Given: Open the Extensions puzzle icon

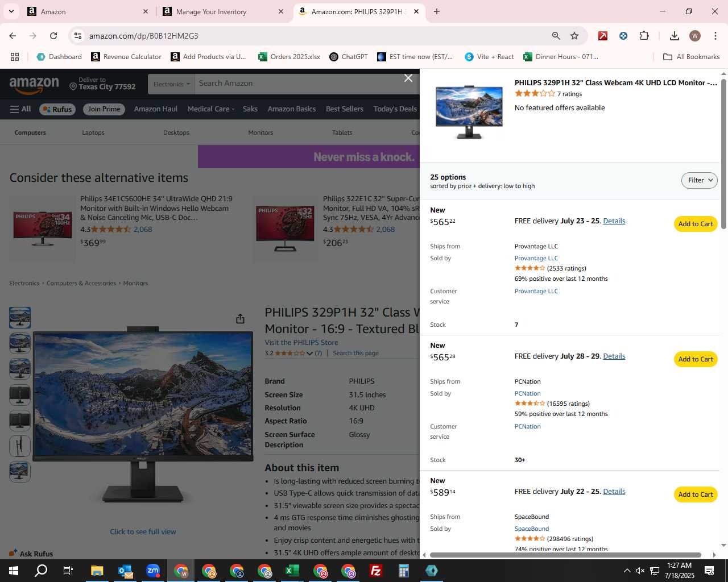Looking at the screenshot, I should pyautogui.click(x=644, y=36).
